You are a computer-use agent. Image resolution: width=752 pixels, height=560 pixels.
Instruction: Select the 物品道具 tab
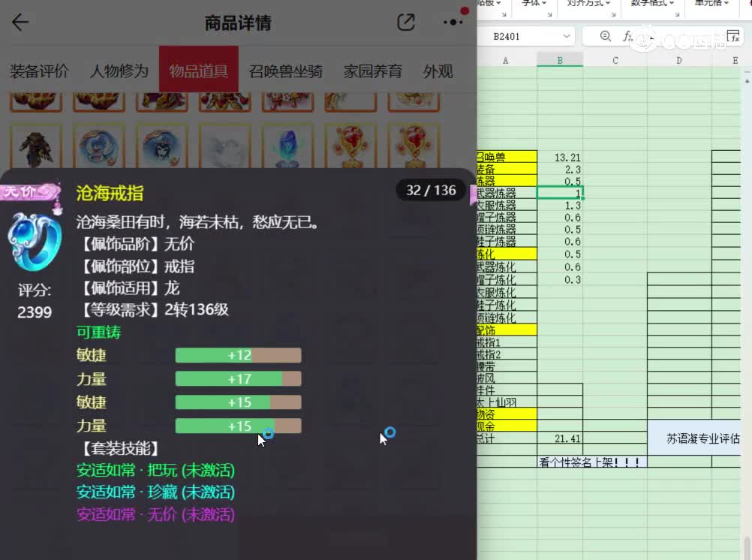(x=199, y=70)
